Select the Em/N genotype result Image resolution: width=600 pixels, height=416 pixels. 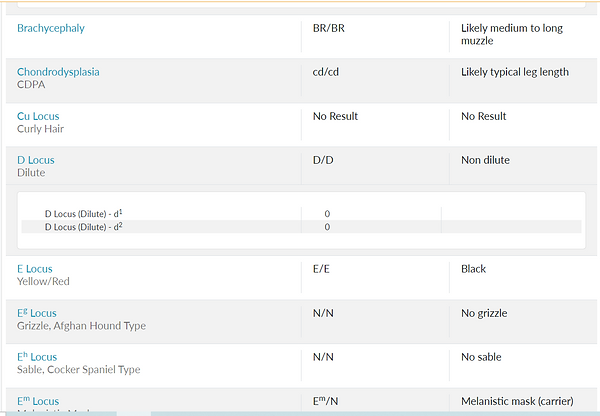coord(327,401)
